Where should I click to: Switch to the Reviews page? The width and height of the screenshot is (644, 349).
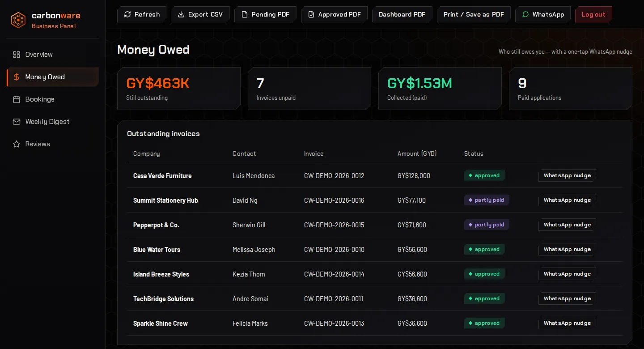coord(53,144)
